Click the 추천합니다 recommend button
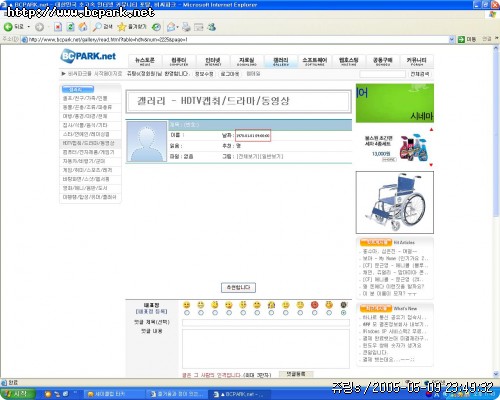 coord(238,287)
